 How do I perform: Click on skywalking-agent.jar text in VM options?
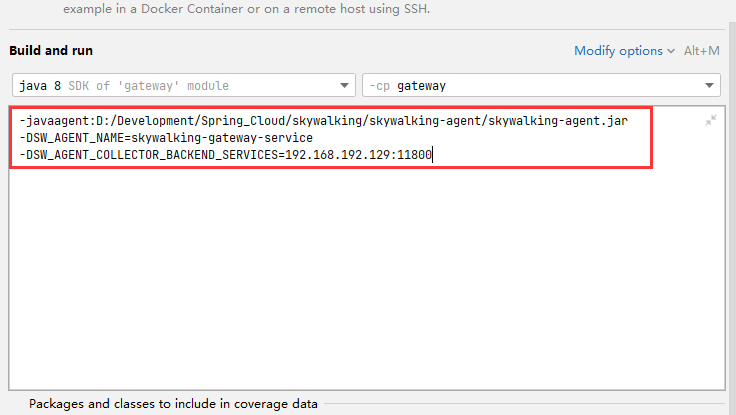(558, 121)
